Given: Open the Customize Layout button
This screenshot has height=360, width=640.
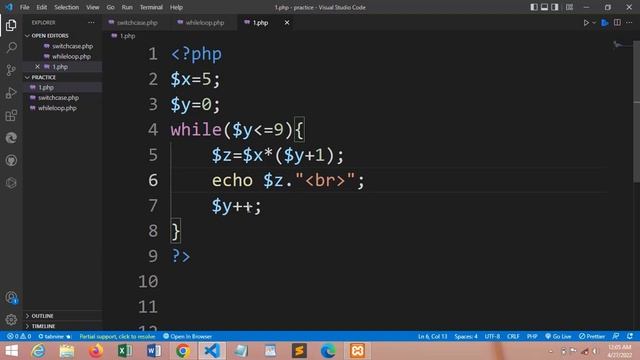Looking at the screenshot, I should [569, 7].
